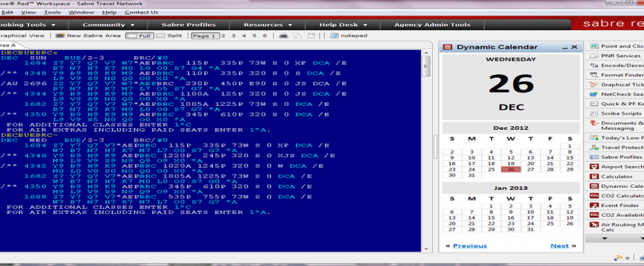Click the blue '1*C' command in the first listing

tap(182, 125)
